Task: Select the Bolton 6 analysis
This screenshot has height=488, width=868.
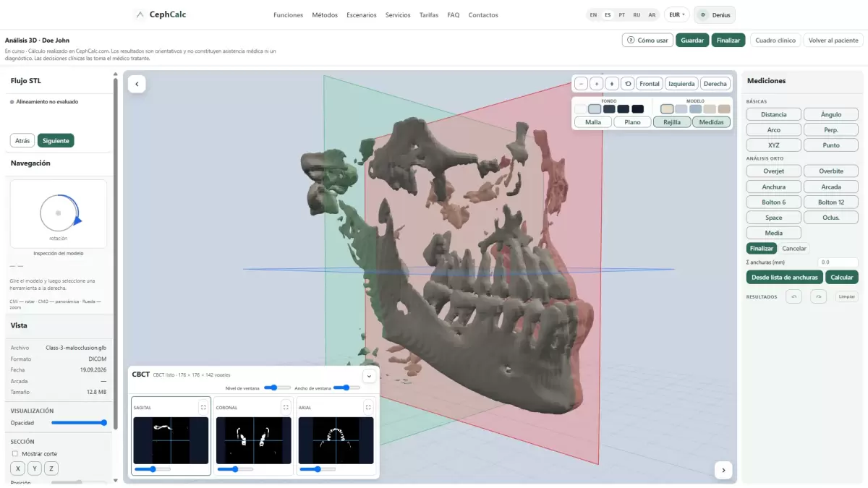Action: click(x=774, y=202)
